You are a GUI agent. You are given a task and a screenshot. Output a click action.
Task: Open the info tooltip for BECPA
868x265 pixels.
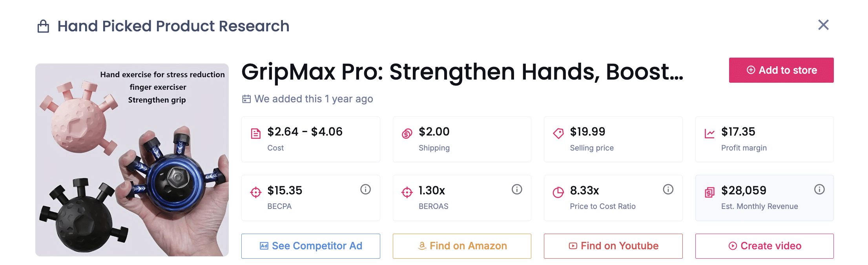pyautogui.click(x=365, y=189)
